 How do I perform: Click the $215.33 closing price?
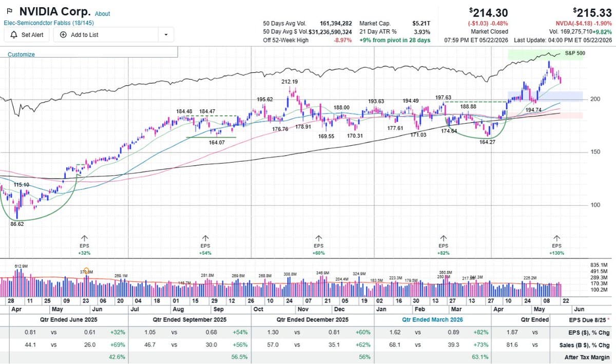(593, 12)
